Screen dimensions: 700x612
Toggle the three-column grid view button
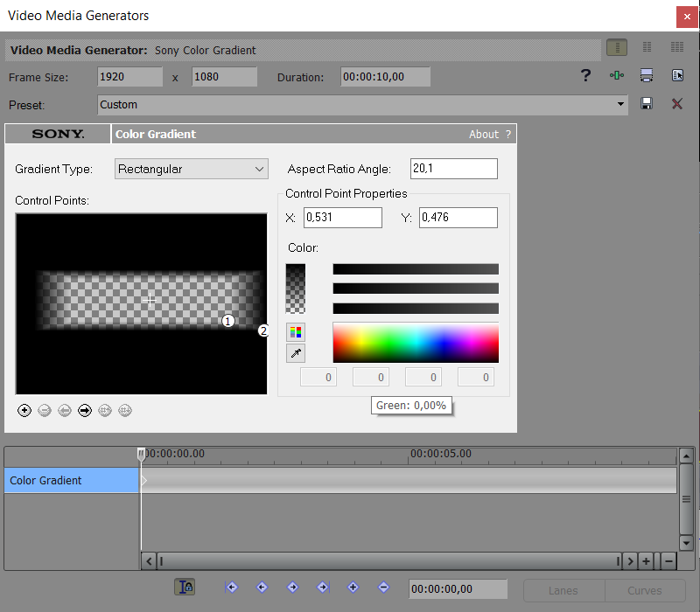[676, 47]
